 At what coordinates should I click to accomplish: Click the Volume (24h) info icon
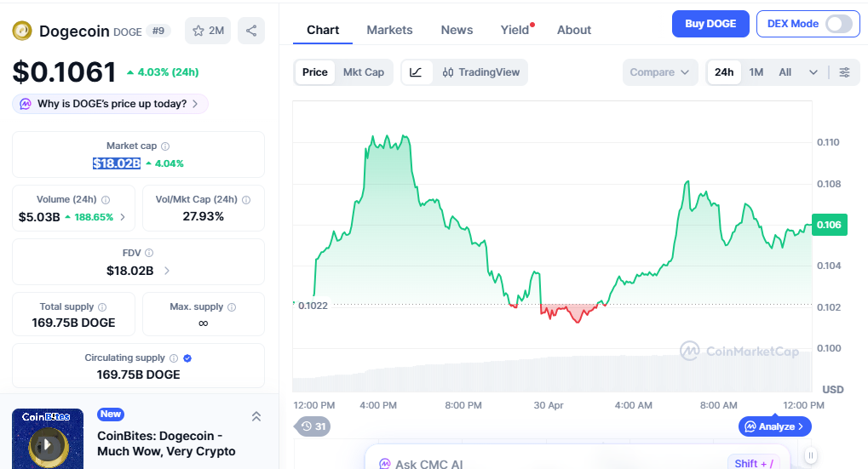coord(105,200)
